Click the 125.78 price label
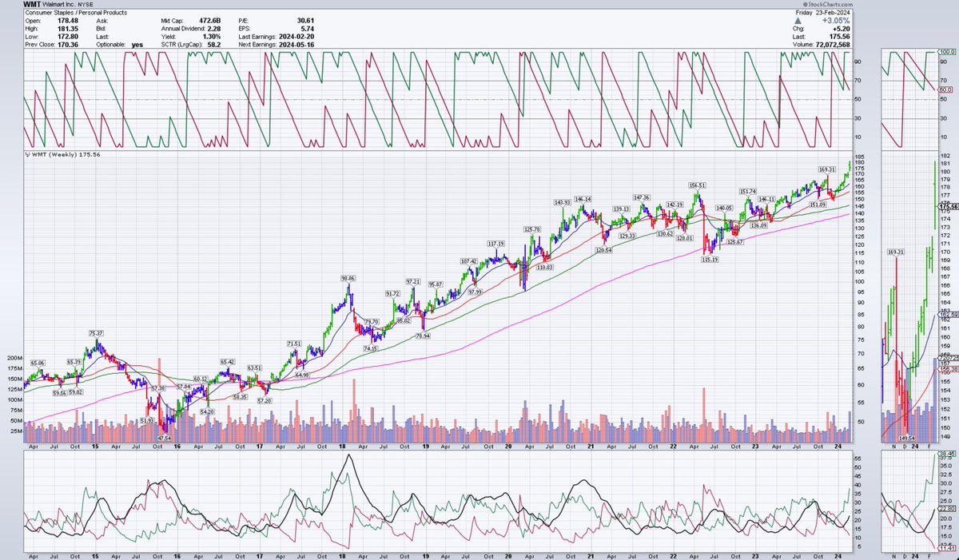 click(x=533, y=229)
